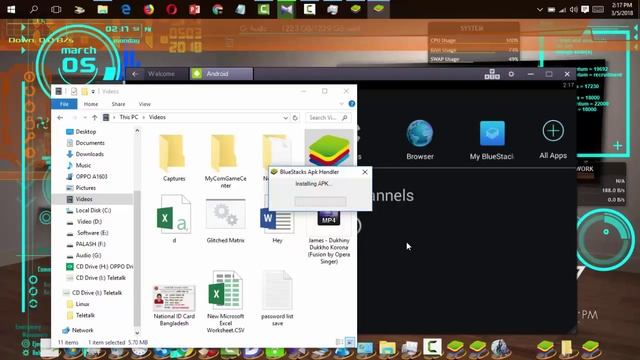Open the Share ribbon tab
The height and width of the screenshot is (360, 640).
118,104
